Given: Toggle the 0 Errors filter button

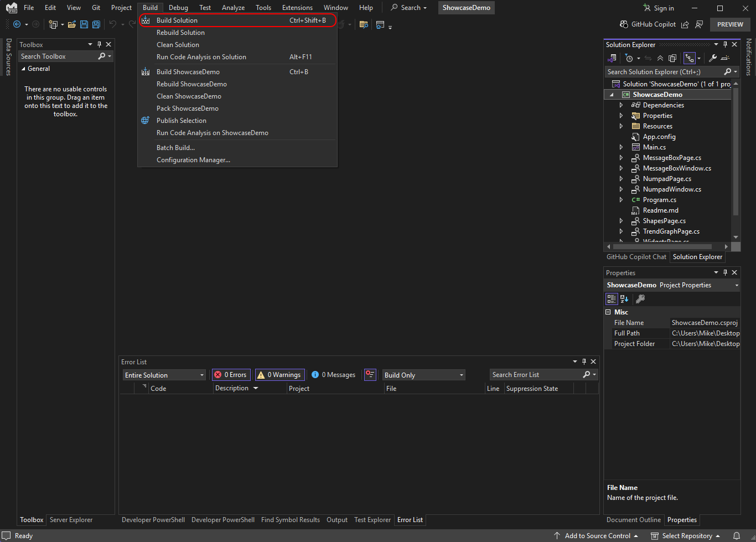Looking at the screenshot, I should [x=231, y=375].
